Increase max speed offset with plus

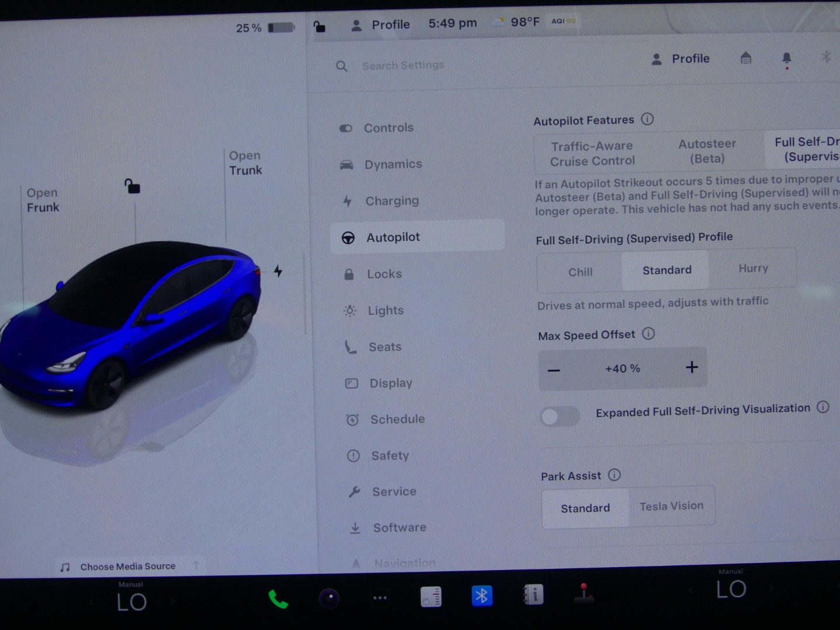691,367
